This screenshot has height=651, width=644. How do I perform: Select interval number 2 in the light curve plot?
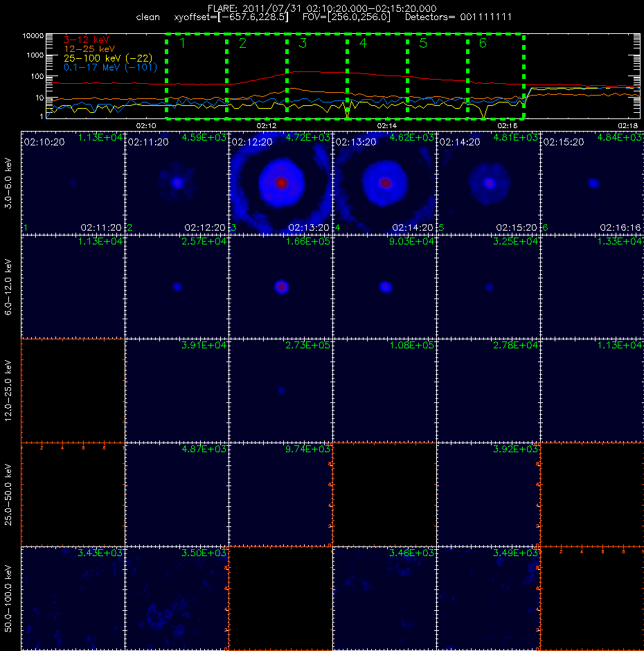[242, 43]
